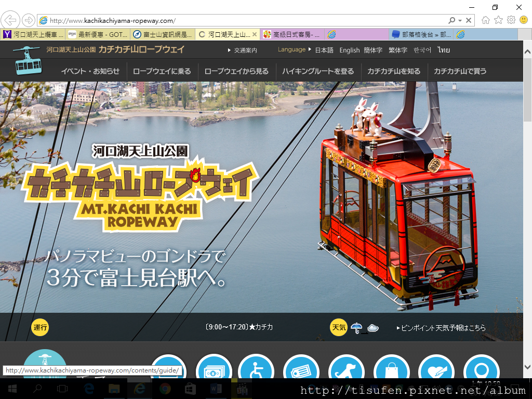This screenshot has height=399, width=532.
Task: Open browser Tools gear icon
Action: coord(511,20)
